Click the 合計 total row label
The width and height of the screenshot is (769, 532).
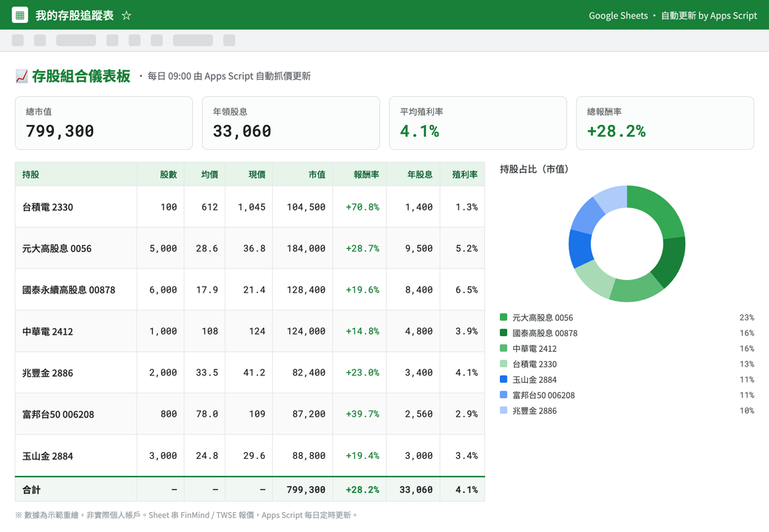pyautogui.click(x=31, y=489)
